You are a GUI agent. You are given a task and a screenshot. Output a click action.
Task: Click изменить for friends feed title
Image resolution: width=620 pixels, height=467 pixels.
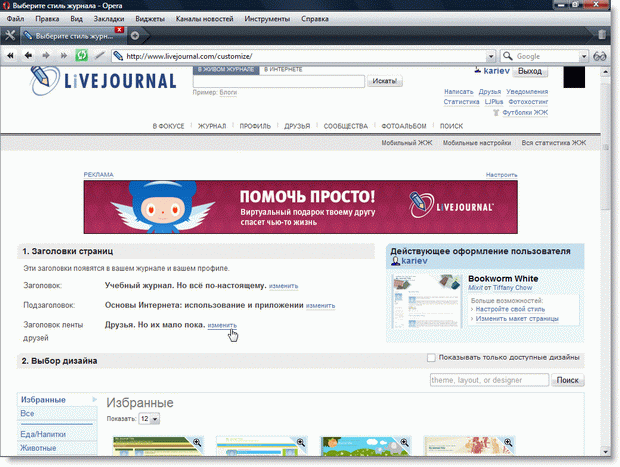click(x=222, y=325)
